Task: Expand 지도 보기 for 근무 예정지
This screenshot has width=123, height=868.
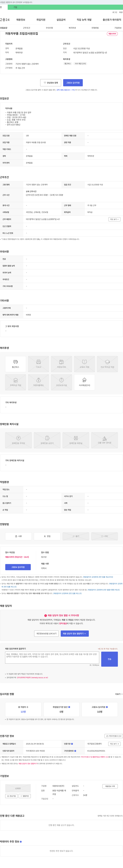Action: tap(114, 219)
